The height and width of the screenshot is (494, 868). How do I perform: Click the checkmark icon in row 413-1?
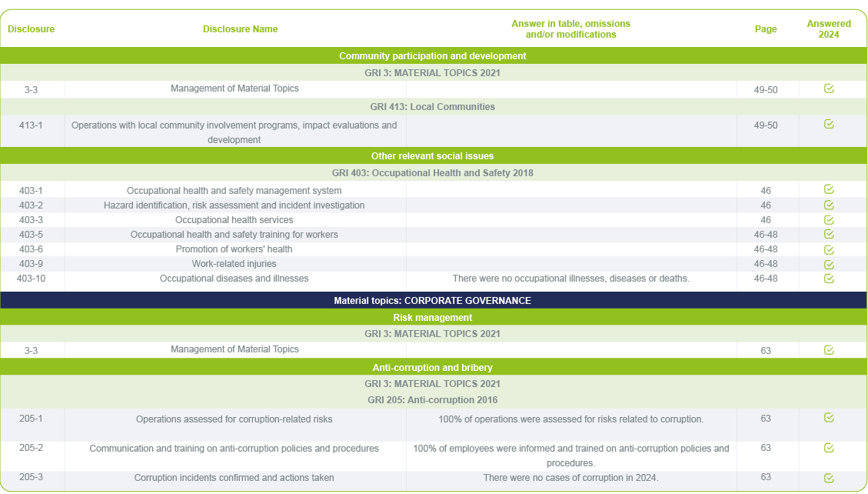(829, 124)
